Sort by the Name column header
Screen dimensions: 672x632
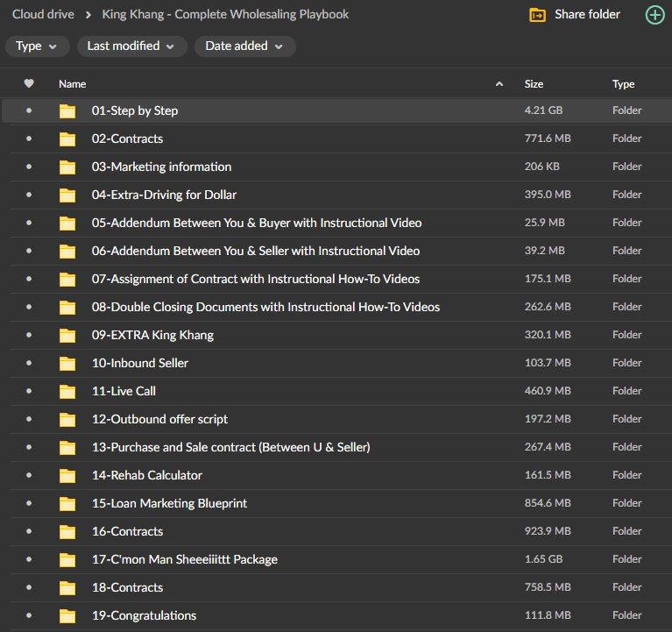click(x=73, y=84)
